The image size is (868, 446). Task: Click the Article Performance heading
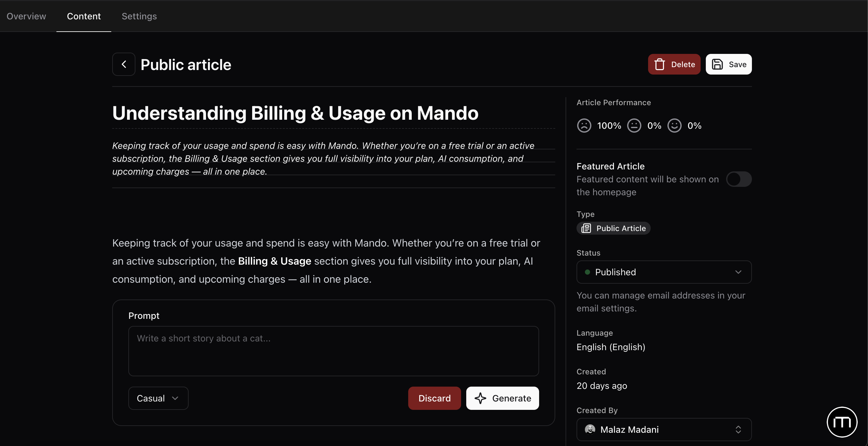(613, 102)
